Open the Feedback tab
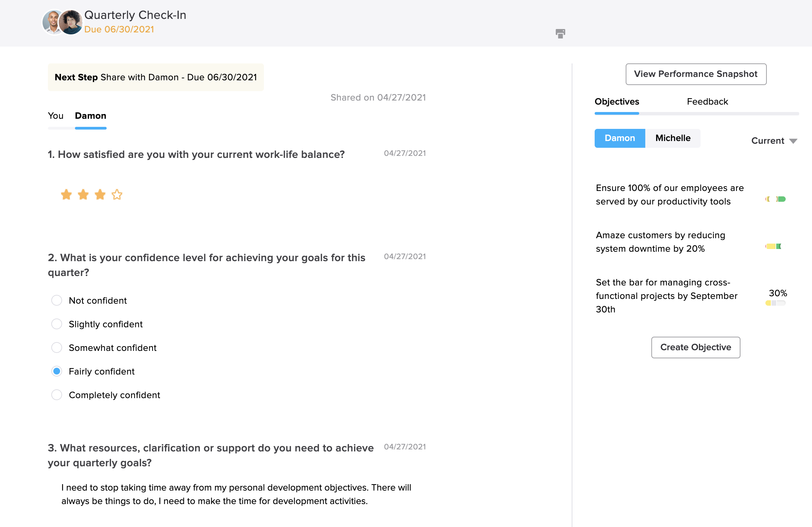The height and width of the screenshot is (527, 812). coord(707,102)
